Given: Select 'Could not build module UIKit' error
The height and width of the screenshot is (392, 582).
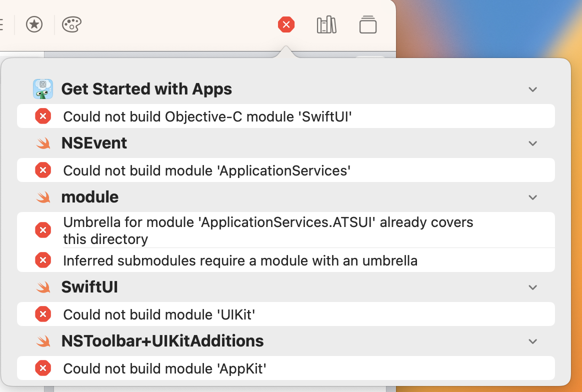Looking at the screenshot, I should click(x=286, y=314).
